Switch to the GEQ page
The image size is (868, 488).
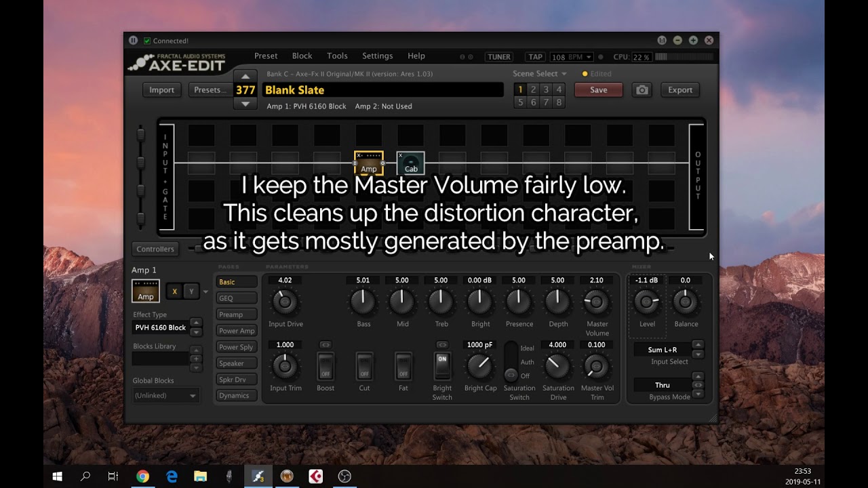[x=237, y=298]
